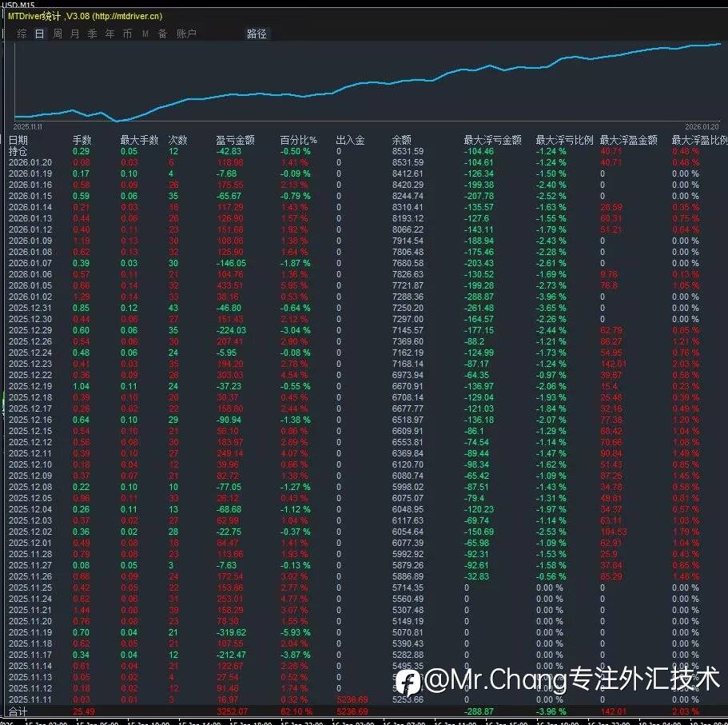The image size is (728, 725).
Task: Open the 周 weekly statistics tab
Action: click(x=57, y=34)
